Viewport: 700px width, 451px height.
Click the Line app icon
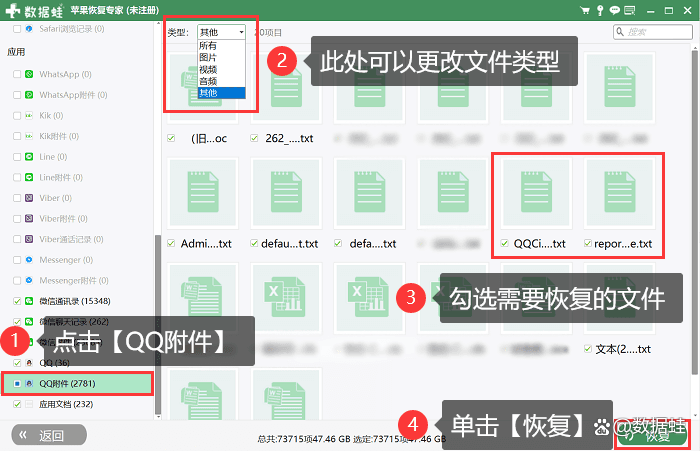[29, 157]
